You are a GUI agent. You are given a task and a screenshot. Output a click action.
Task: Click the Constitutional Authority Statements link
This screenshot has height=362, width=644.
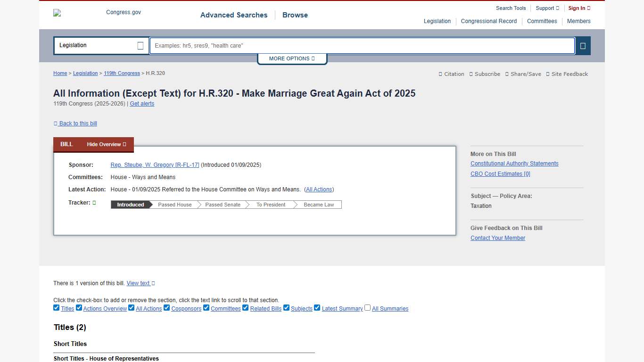click(x=514, y=164)
